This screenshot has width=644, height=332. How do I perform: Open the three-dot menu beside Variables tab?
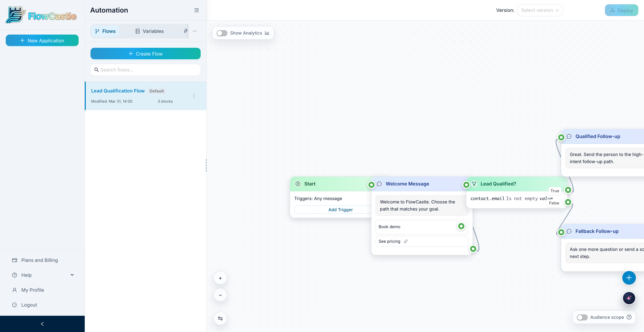click(x=195, y=31)
